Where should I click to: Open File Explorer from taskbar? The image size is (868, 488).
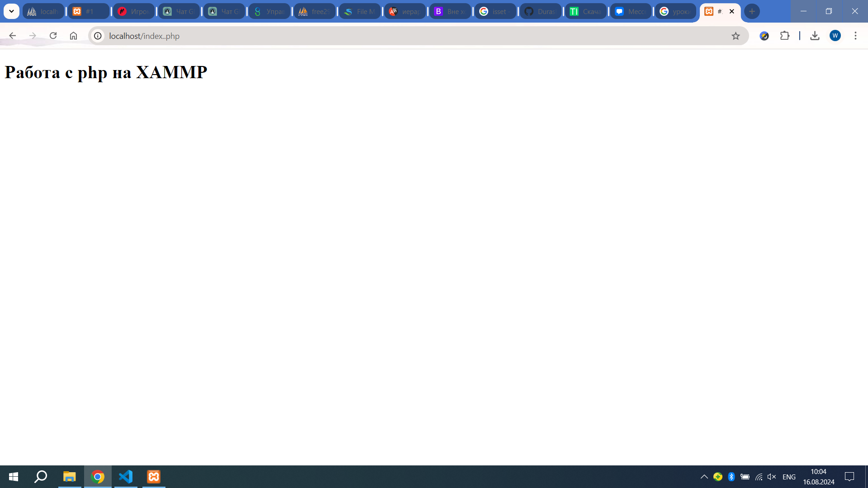click(x=69, y=477)
